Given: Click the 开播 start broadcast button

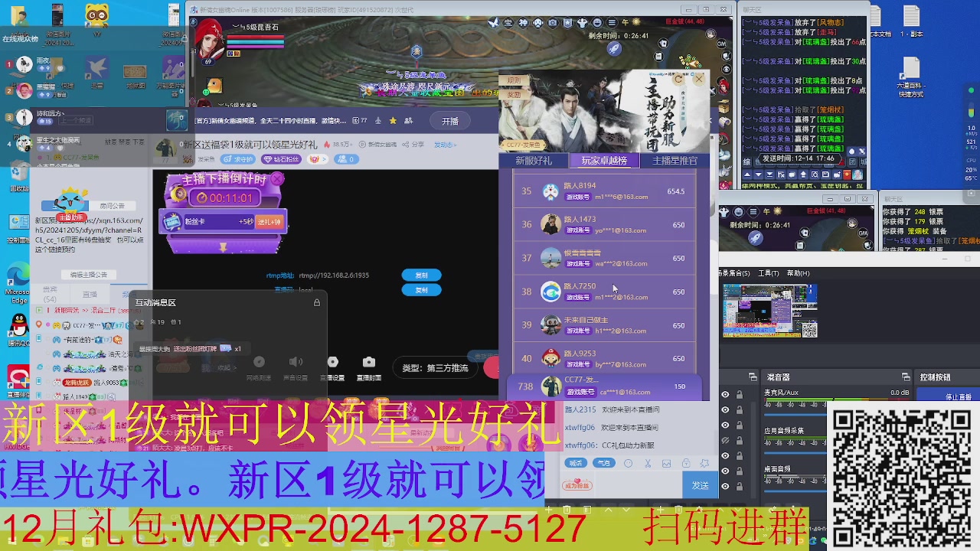Looking at the screenshot, I should (450, 121).
